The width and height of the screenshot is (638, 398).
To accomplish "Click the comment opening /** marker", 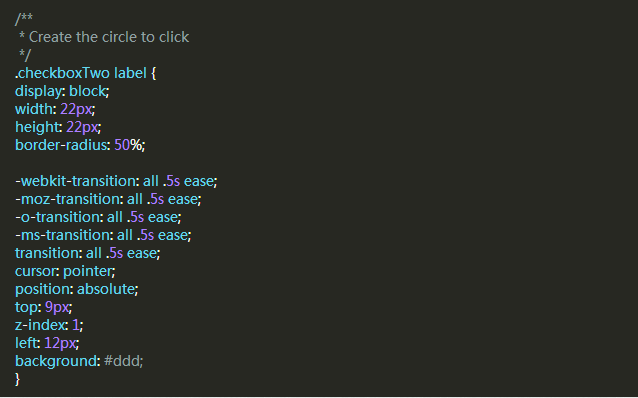I will (x=24, y=19).
